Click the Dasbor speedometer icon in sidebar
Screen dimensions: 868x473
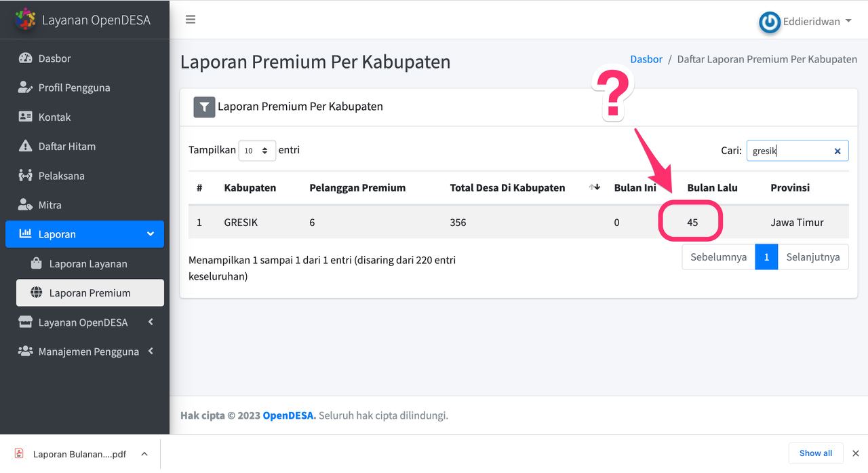click(x=25, y=58)
